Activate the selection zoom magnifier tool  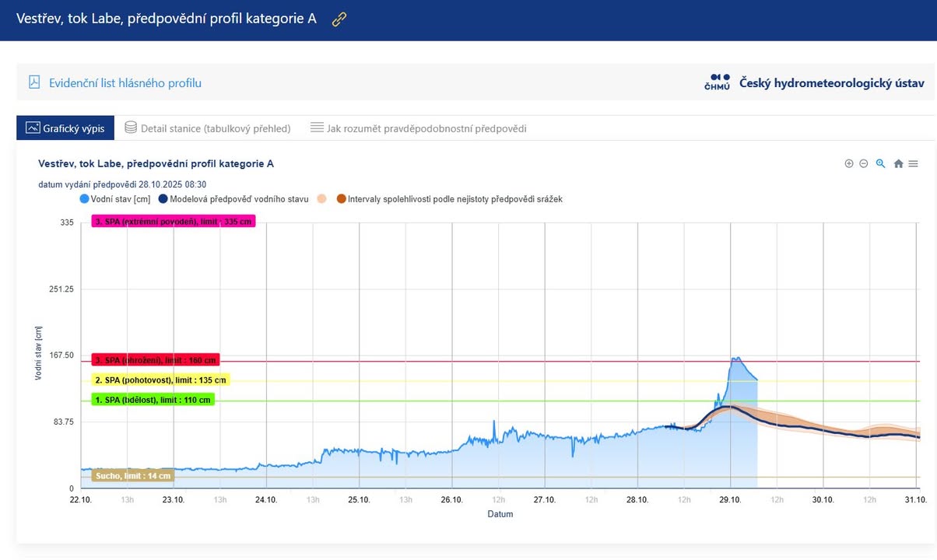pyautogui.click(x=880, y=163)
